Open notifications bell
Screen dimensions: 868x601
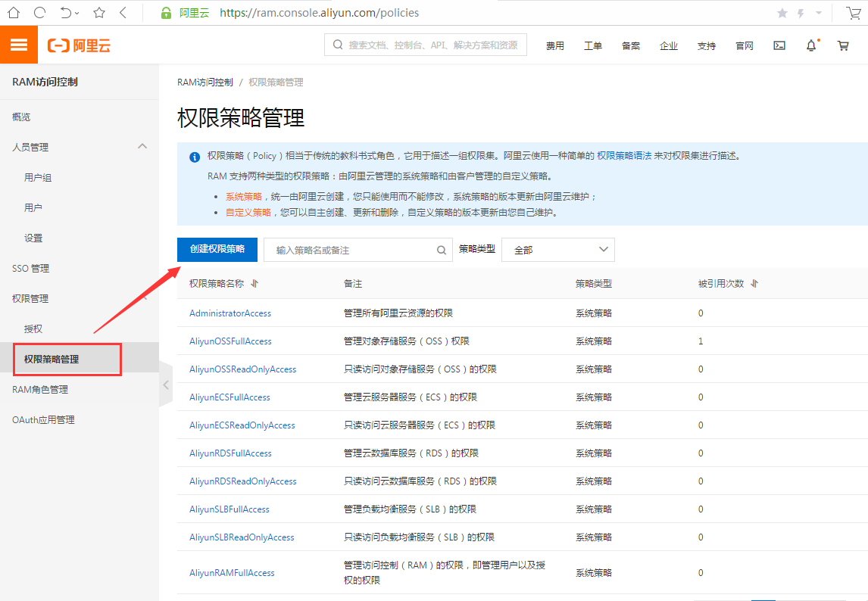tap(811, 45)
